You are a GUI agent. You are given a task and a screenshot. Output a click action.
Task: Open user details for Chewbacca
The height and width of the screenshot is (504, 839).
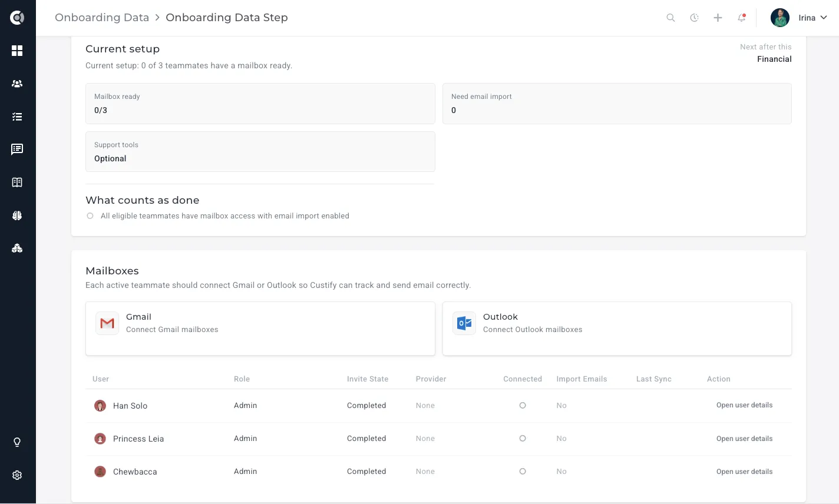click(744, 472)
